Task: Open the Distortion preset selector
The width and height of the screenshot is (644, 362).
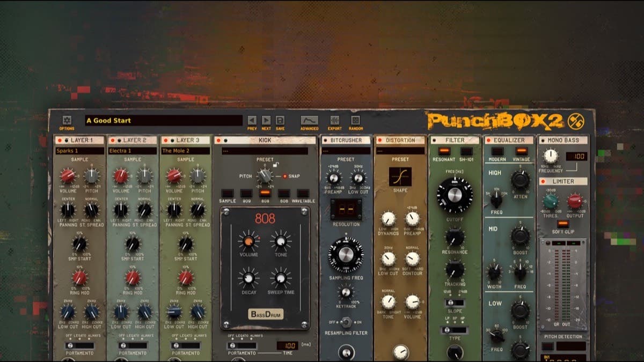Action: [400, 151]
